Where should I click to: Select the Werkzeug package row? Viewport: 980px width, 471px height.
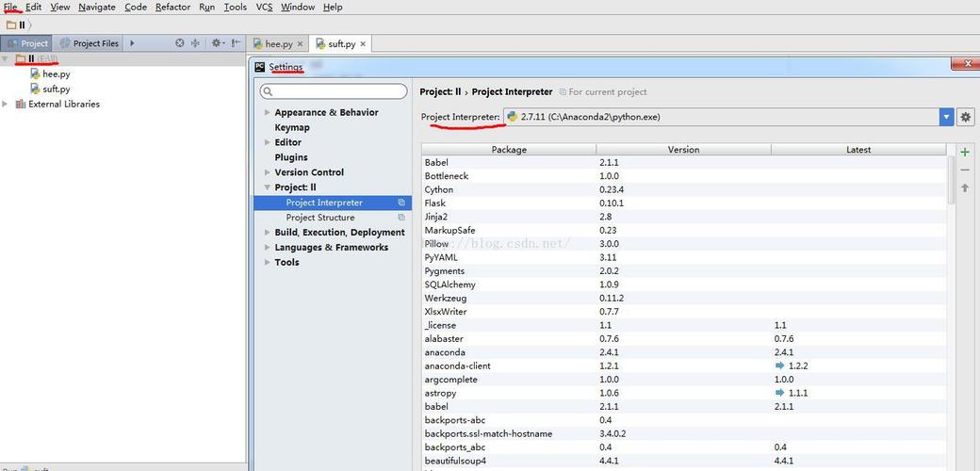tap(684, 298)
